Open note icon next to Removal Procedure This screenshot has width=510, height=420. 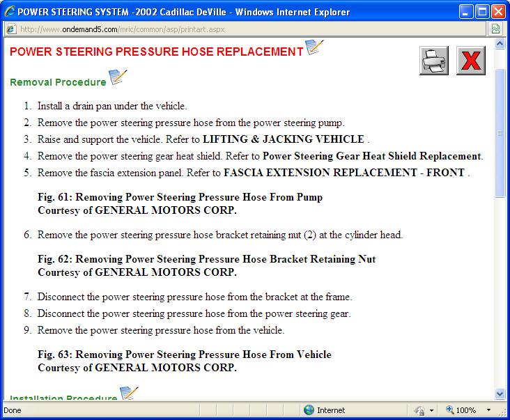tap(118, 77)
